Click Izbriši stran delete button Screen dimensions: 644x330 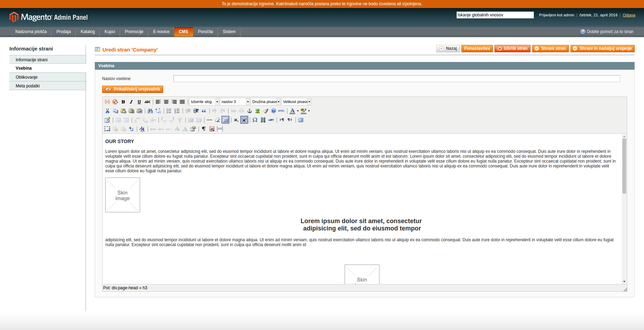point(512,48)
